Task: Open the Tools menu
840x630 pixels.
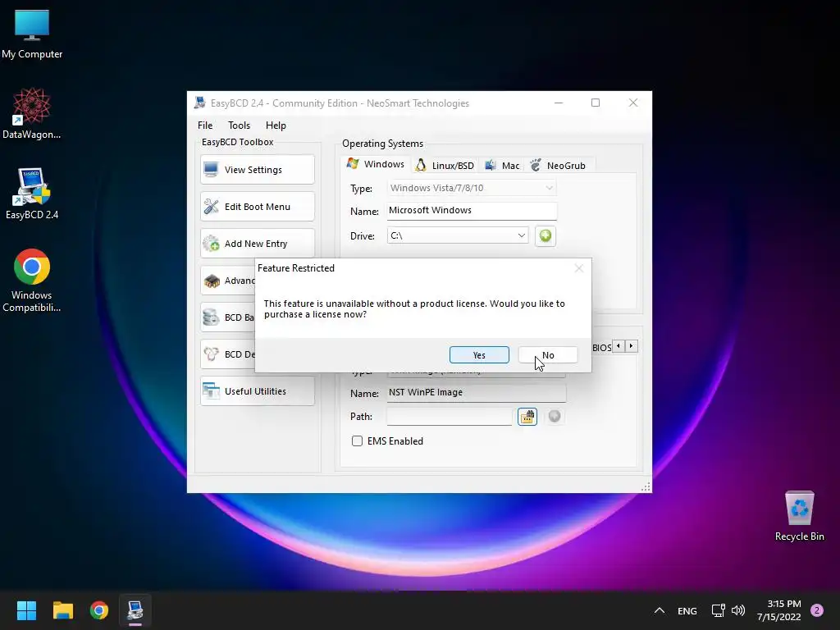Action: click(x=239, y=126)
